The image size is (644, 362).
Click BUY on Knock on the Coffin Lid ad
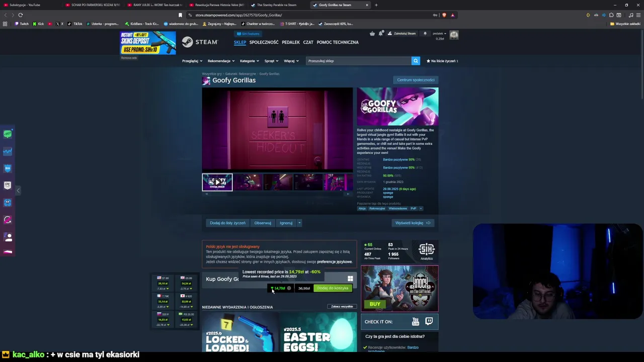point(375,304)
